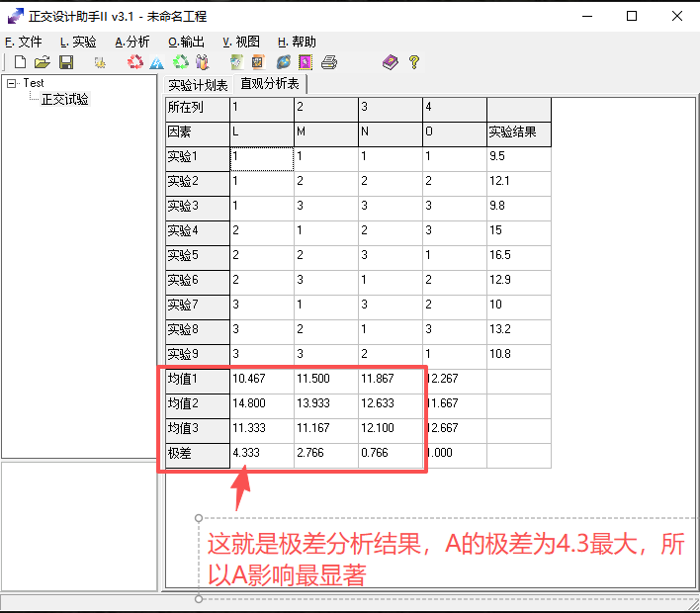Open the 输出 menu
This screenshot has height=613, width=700.
click(187, 42)
